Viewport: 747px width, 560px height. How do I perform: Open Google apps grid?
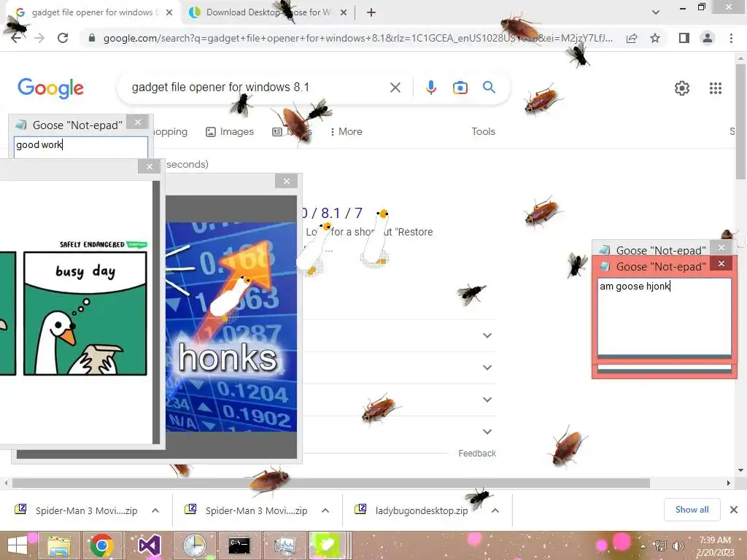715,88
